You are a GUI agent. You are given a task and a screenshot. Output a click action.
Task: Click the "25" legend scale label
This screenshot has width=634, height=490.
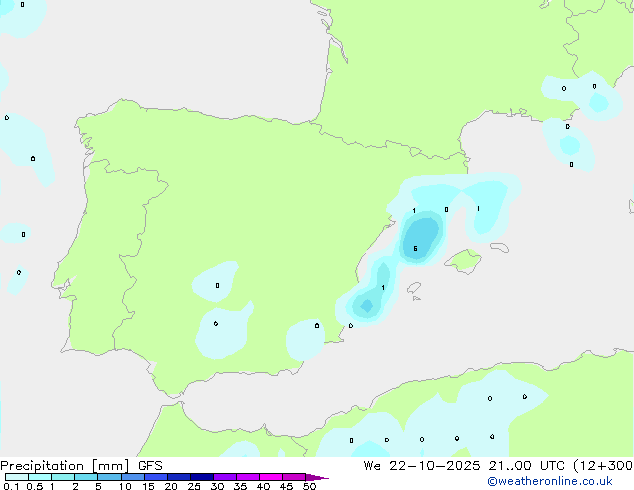tap(194, 486)
